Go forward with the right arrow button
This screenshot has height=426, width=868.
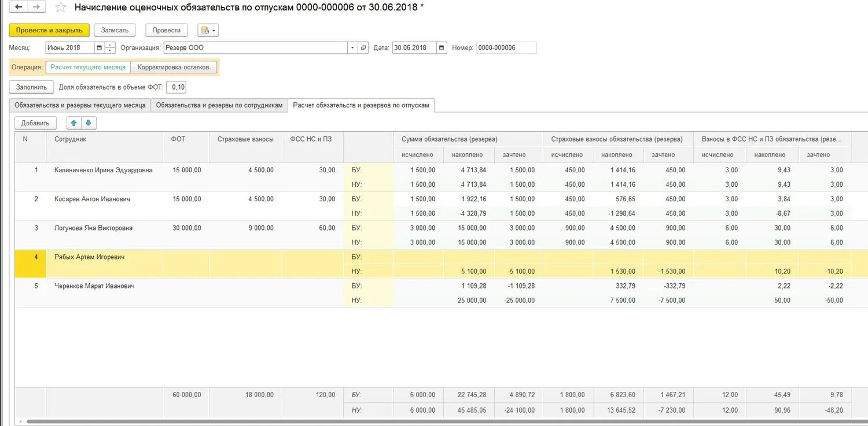pos(36,7)
